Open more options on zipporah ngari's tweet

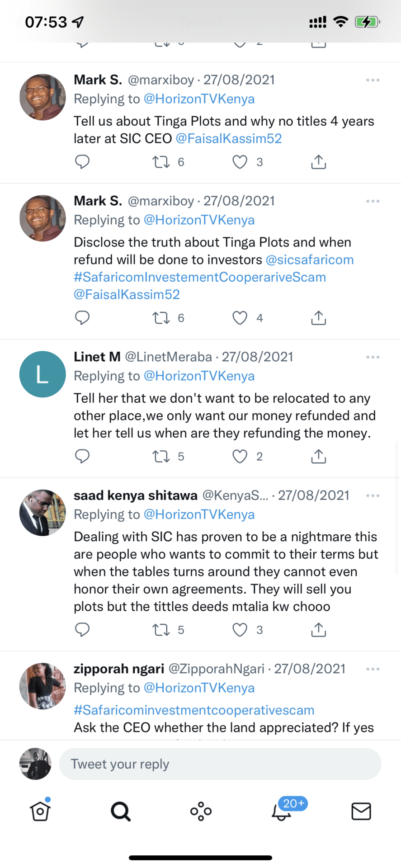tap(373, 669)
